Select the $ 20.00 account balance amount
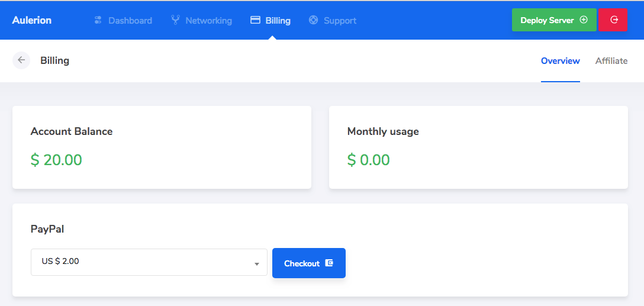This screenshot has width=644, height=306. (56, 160)
